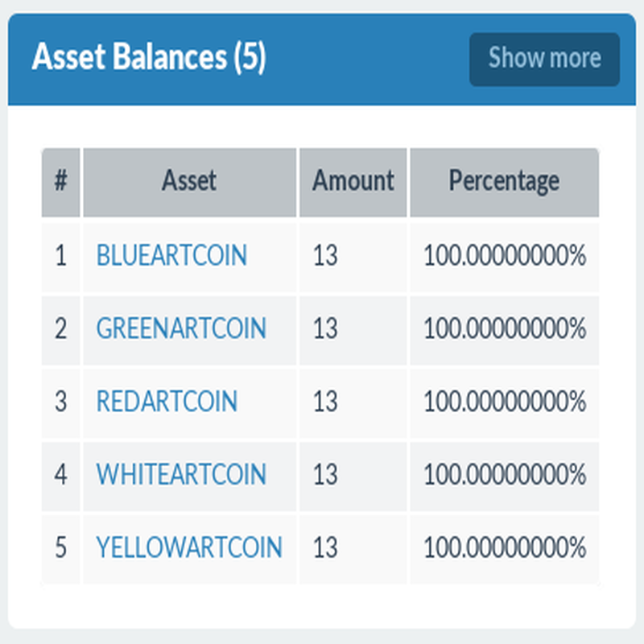This screenshot has width=644, height=644.
Task: Open the WHITEARTCOIN asset link
Action: tap(181, 474)
